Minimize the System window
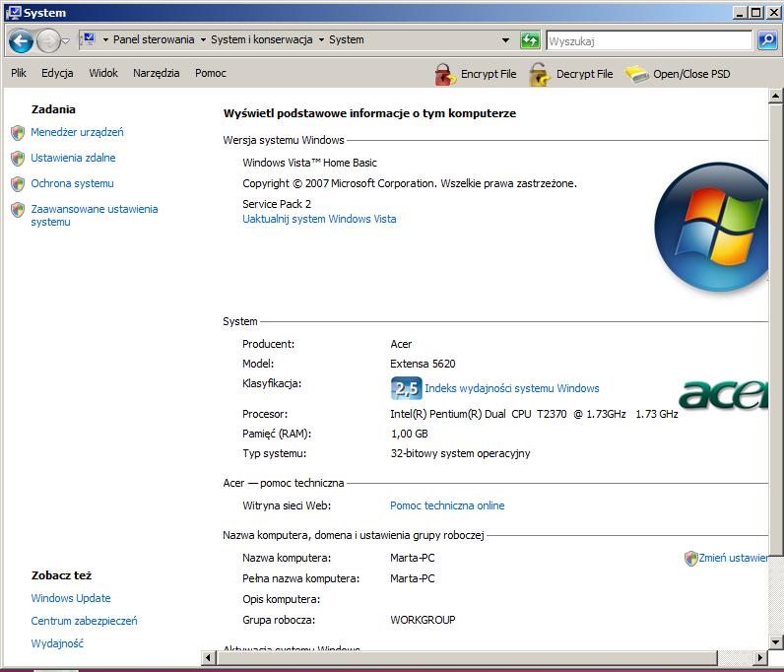Screen dimensions: 784x672 tap(741, 13)
